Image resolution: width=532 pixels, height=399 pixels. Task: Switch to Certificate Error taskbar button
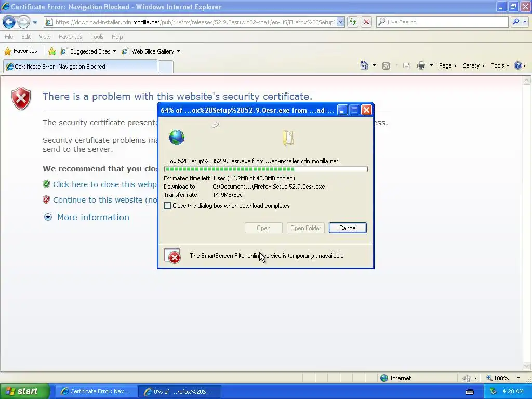tap(96, 392)
